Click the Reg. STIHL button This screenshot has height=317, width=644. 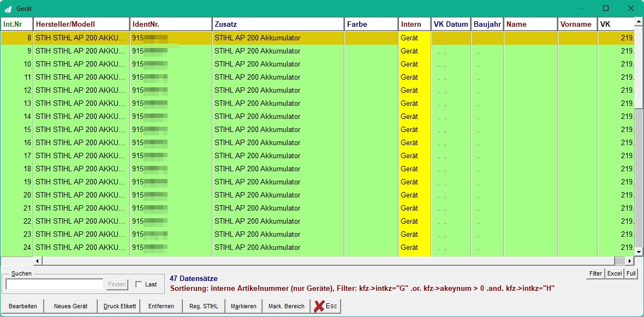pos(204,306)
